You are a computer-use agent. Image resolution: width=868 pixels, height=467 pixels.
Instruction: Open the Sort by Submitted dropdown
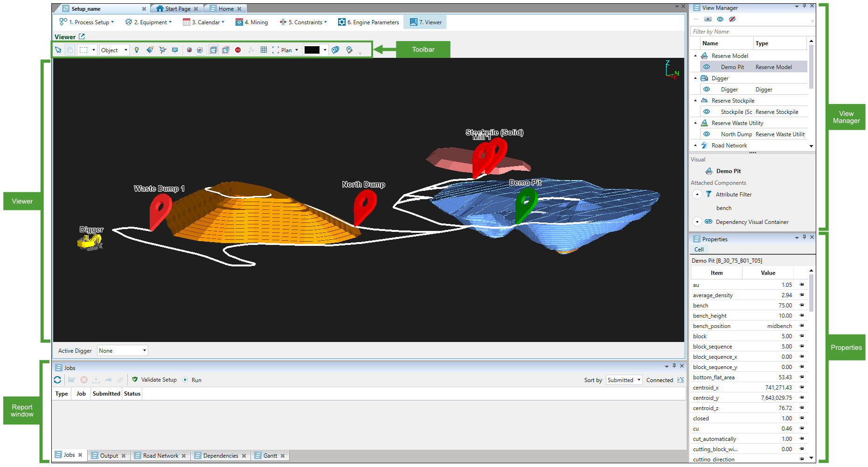624,380
